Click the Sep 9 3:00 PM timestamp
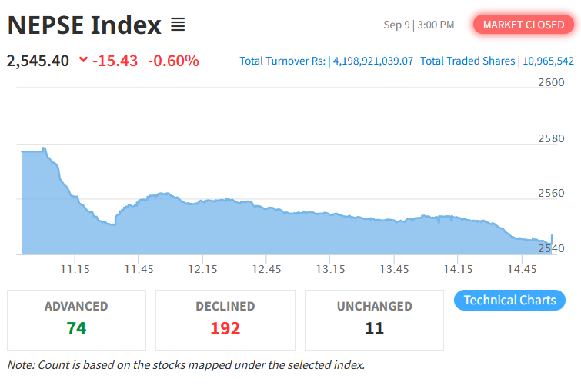Image resolution: width=581 pixels, height=392 pixels. click(x=419, y=25)
